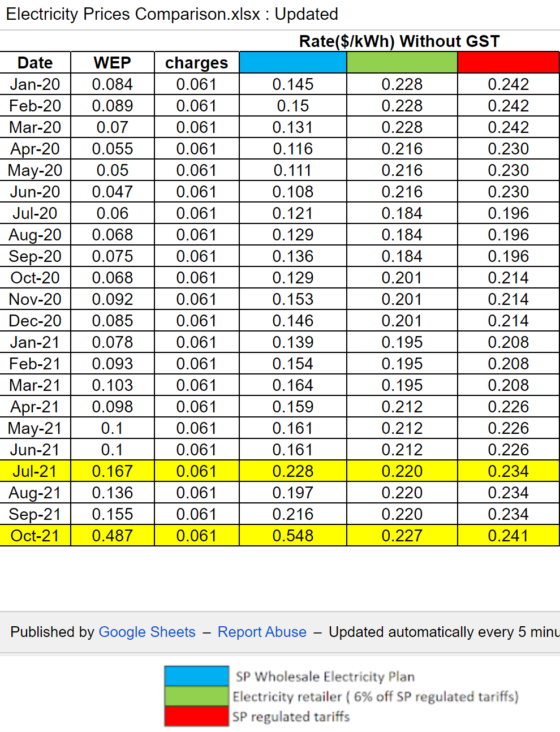The image size is (560, 732).
Task: Click the Report Abuse link
Action: pyautogui.click(x=262, y=632)
